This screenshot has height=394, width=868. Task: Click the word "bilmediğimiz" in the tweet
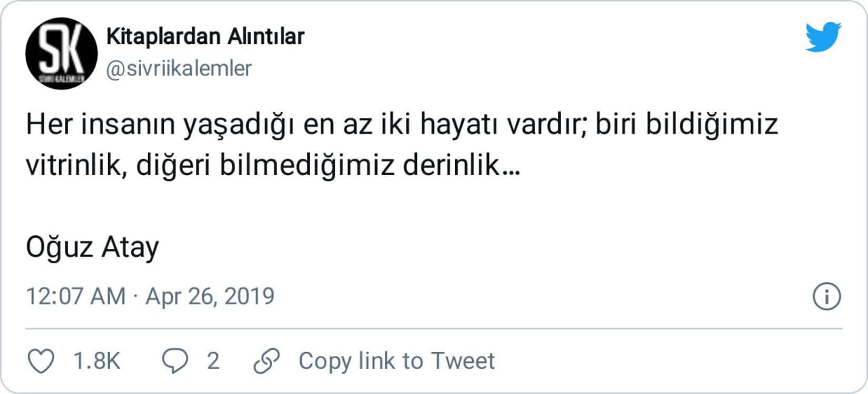(x=298, y=166)
